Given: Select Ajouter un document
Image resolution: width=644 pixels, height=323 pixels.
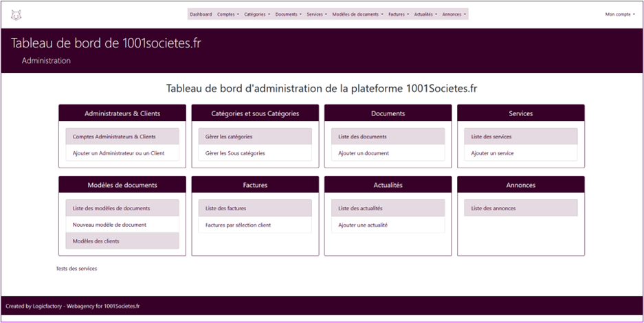Looking at the screenshot, I should [x=388, y=153].
